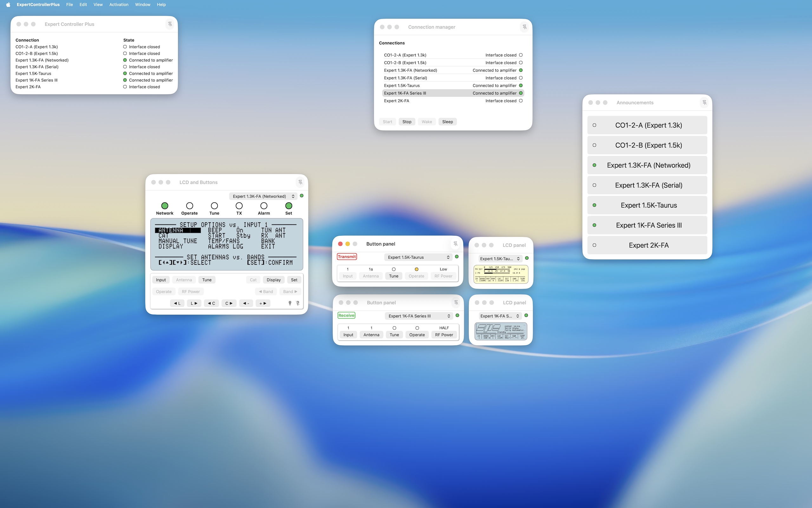Image resolution: width=812 pixels, height=508 pixels.
Task: Click Sleep in Connection manager
Action: click(x=447, y=122)
